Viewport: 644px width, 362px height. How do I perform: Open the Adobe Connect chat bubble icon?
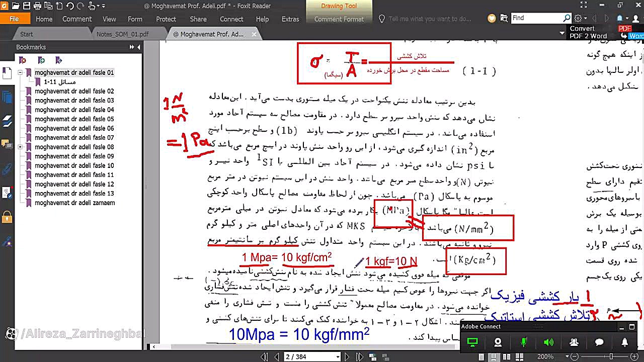click(599, 342)
